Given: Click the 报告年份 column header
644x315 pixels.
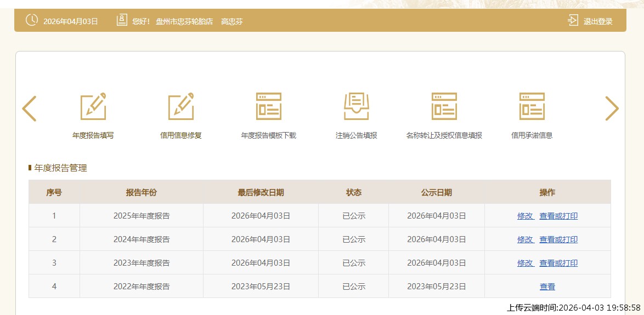Looking at the screenshot, I should tap(141, 192).
